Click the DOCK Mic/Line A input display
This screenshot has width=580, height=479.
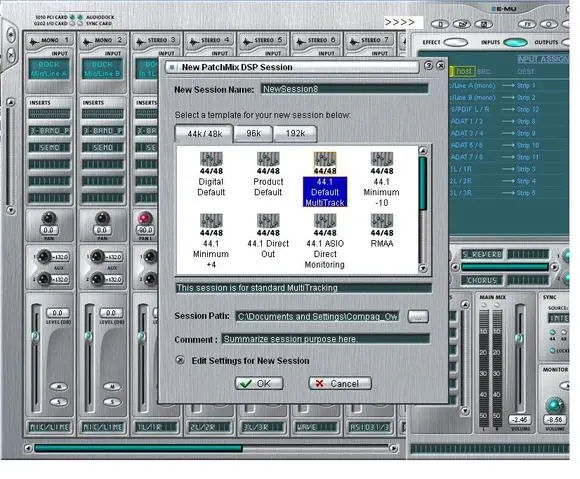(49, 69)
